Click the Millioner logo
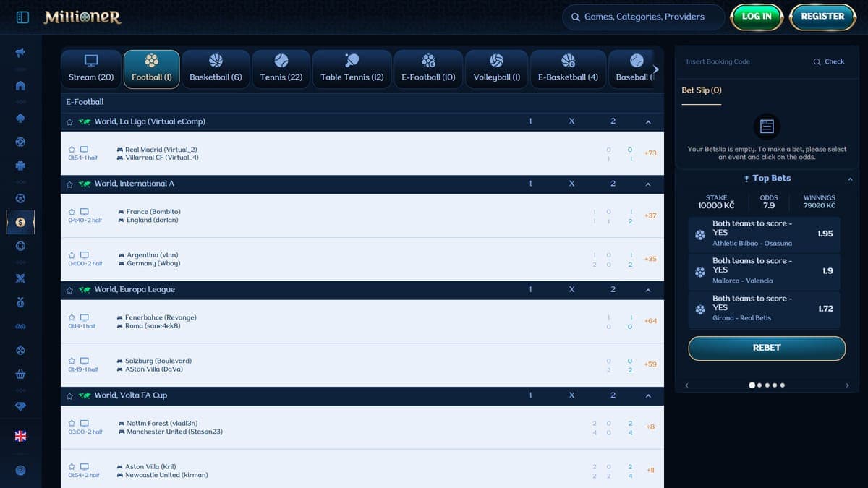This screenshot has width=868, height=488. pyautogui.click(x=82, y=17)
